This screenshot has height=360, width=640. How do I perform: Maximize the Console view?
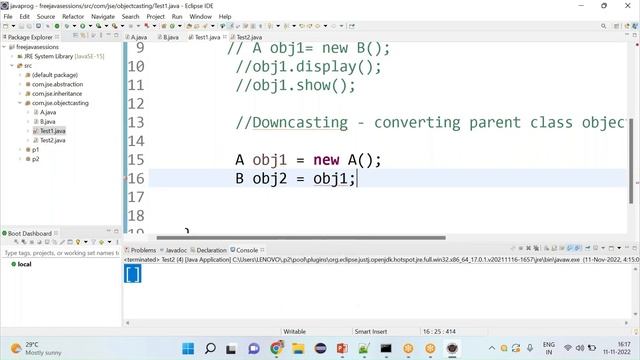coord(635,248)
